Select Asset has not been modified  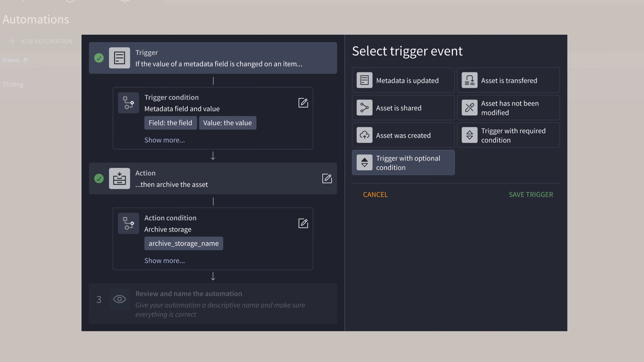point(508,108)
